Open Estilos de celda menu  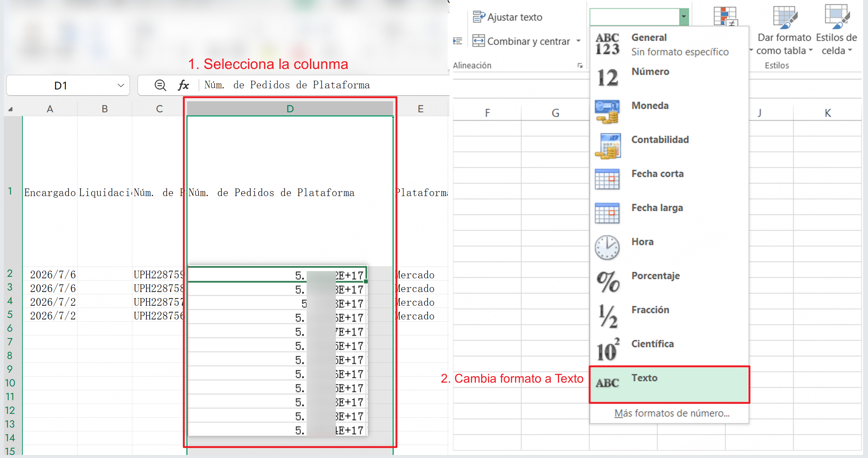pos(836,30)
